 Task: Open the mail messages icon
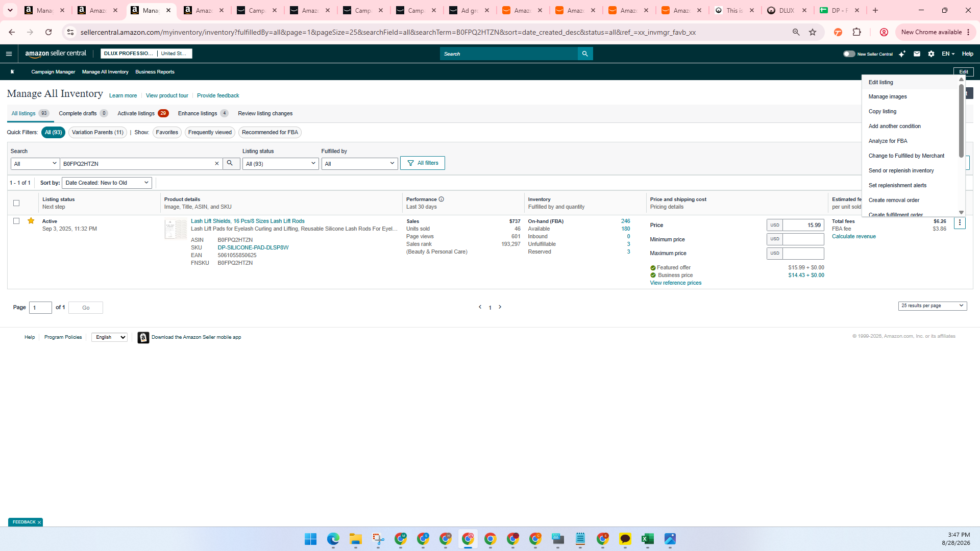coord(917,54)
